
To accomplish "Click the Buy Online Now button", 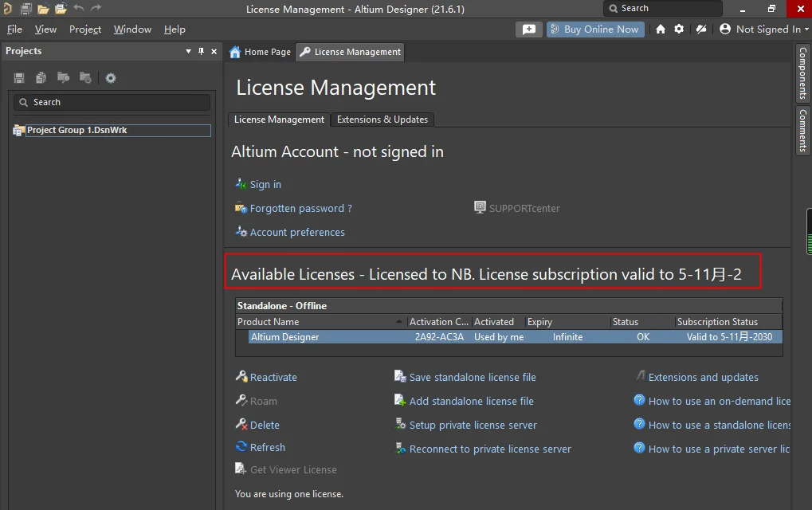I will click(594, 29).
